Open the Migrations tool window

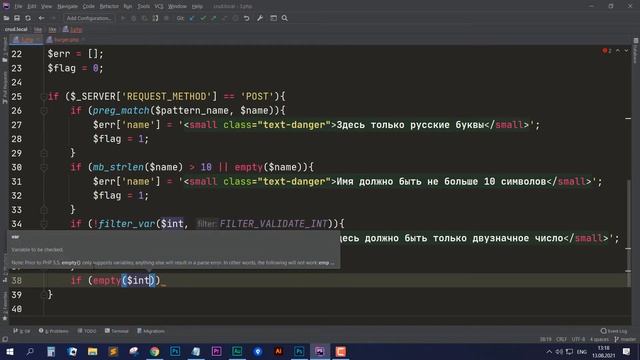[151, 331]
